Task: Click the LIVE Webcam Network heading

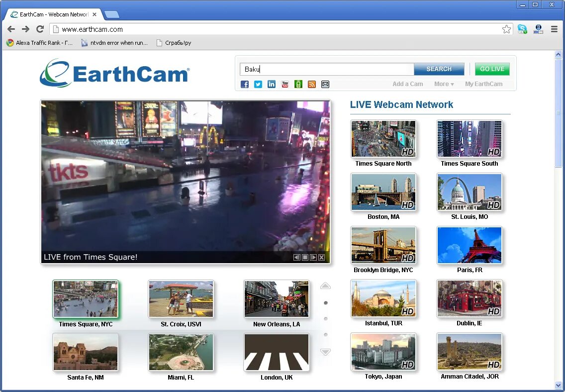Action: coord(401,104)
